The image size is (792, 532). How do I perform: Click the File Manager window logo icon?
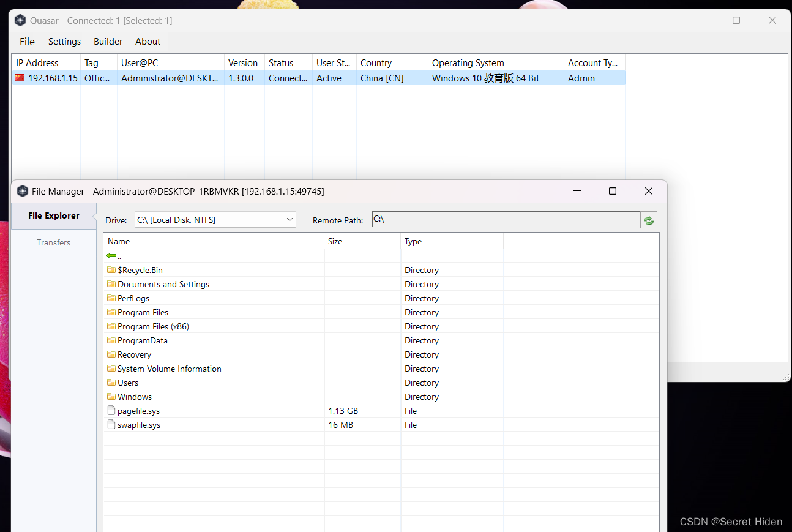pyautogui.click(x=23, y=191)
